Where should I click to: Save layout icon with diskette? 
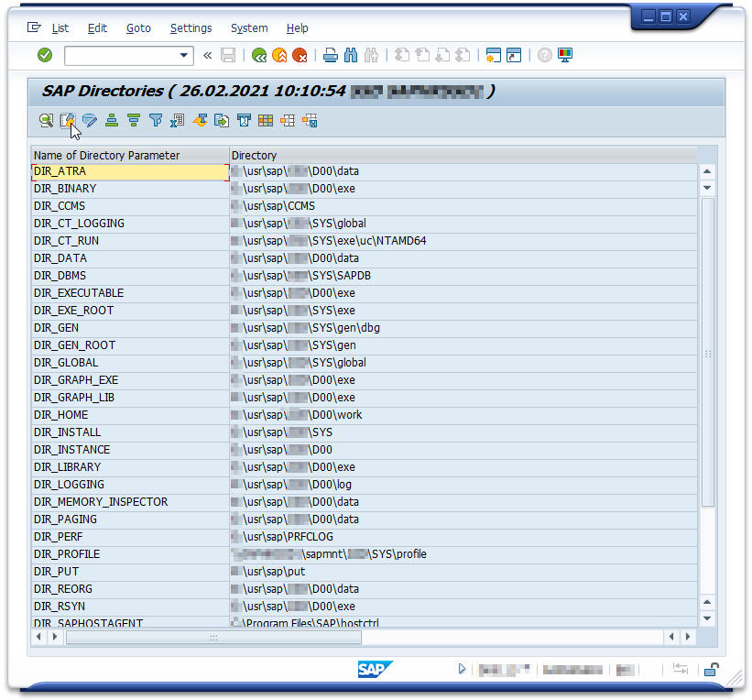[310, 120]
